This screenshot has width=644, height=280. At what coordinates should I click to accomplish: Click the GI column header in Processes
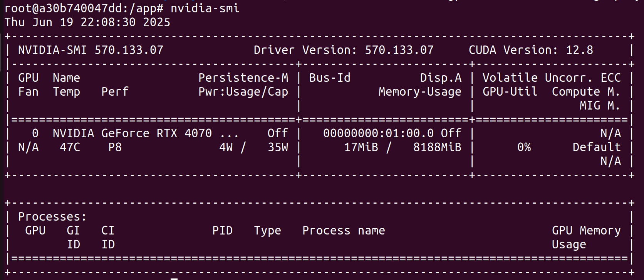pyautogui.click(x=73, y=230)
